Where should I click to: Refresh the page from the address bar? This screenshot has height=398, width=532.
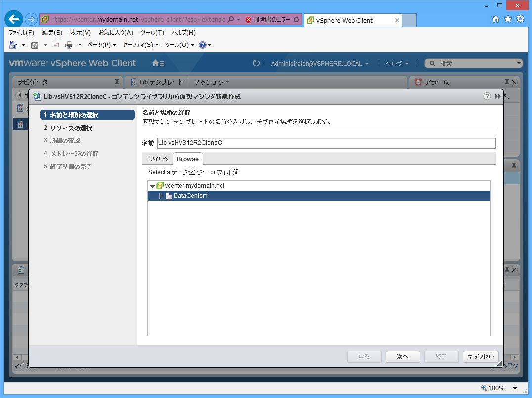(296, 19)
